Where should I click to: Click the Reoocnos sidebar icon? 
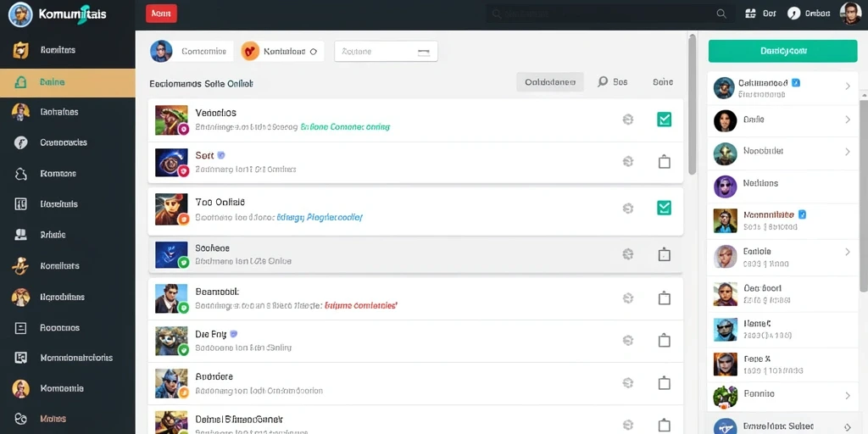(x=20, y=328)
